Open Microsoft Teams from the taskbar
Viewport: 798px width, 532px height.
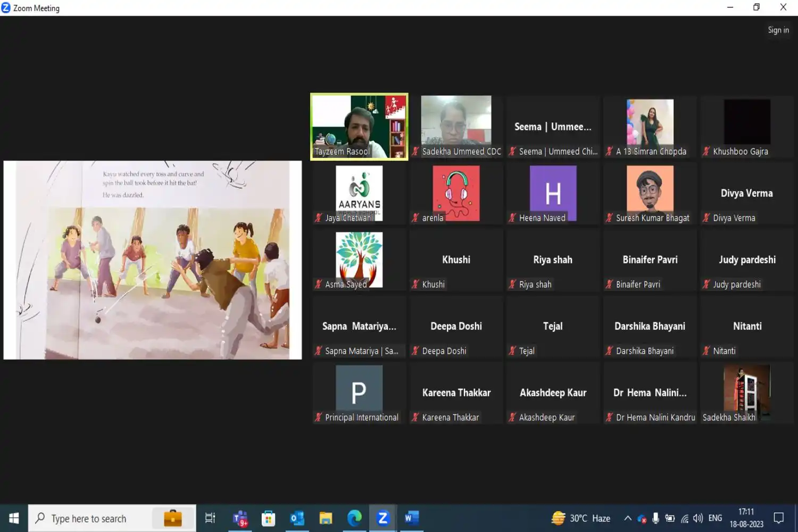pos(240,518)
